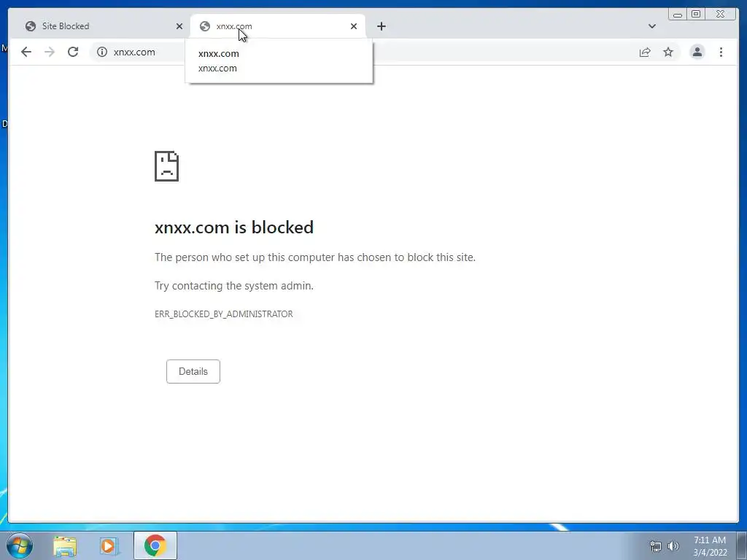Open a new tab with plus button
This screenshot has width=747, height=560.
coord(381,26)
